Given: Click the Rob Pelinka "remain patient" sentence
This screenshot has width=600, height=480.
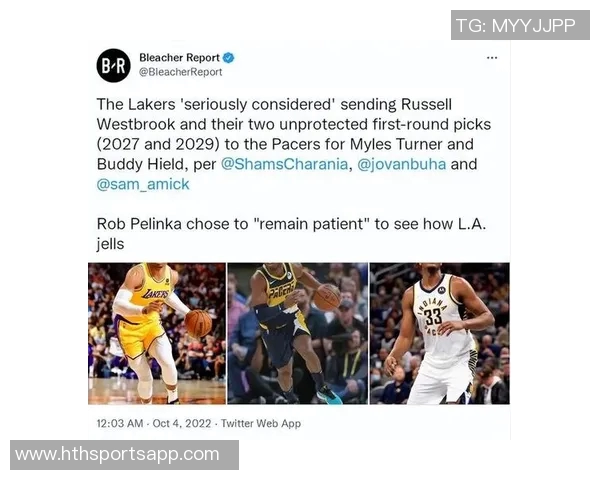Looking at the screenshot, I should pos(291,234).
